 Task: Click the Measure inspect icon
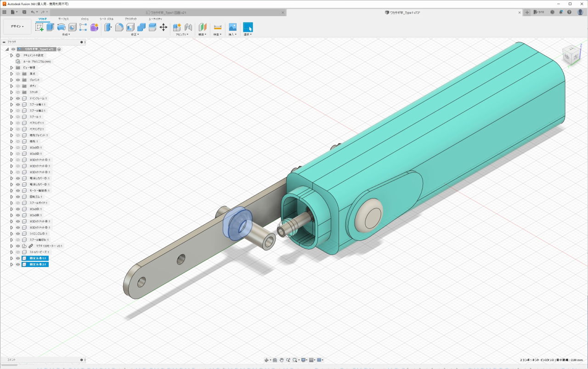coord(218,27)
